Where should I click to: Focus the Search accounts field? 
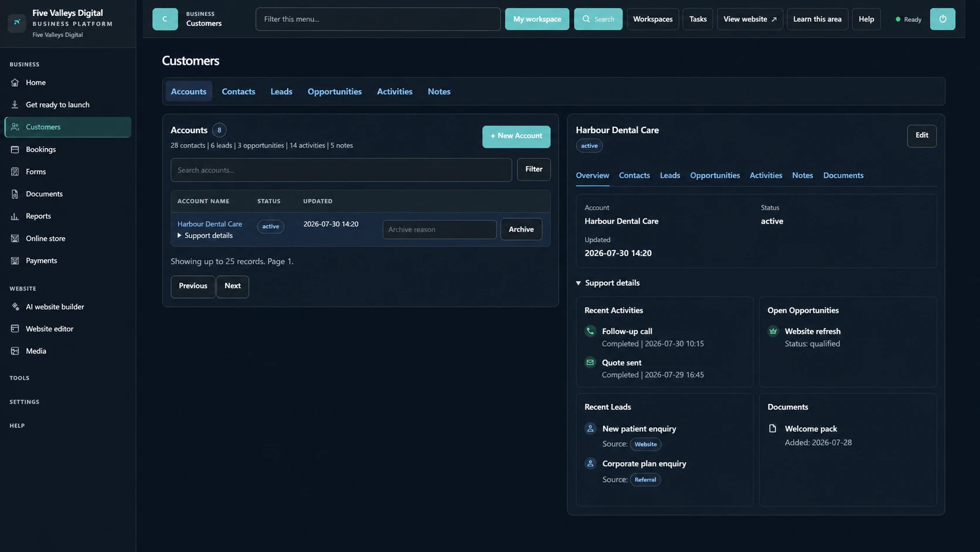tap(341, 170)
